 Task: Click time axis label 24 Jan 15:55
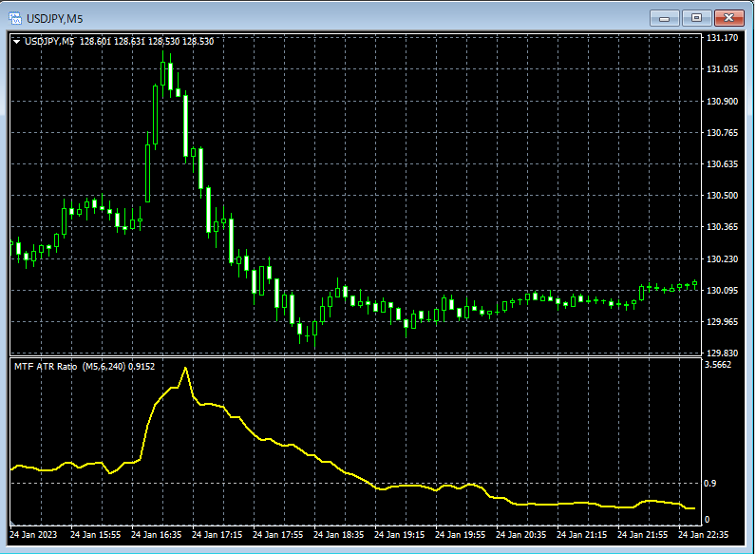96,535
